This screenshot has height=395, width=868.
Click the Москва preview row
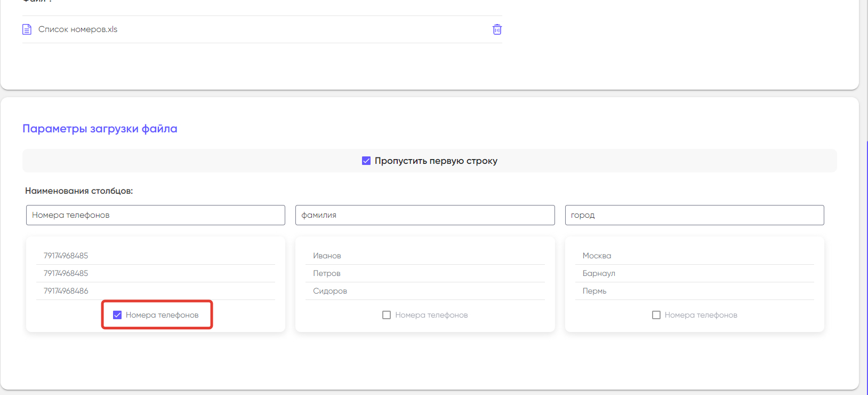click(x=695, y=256)
